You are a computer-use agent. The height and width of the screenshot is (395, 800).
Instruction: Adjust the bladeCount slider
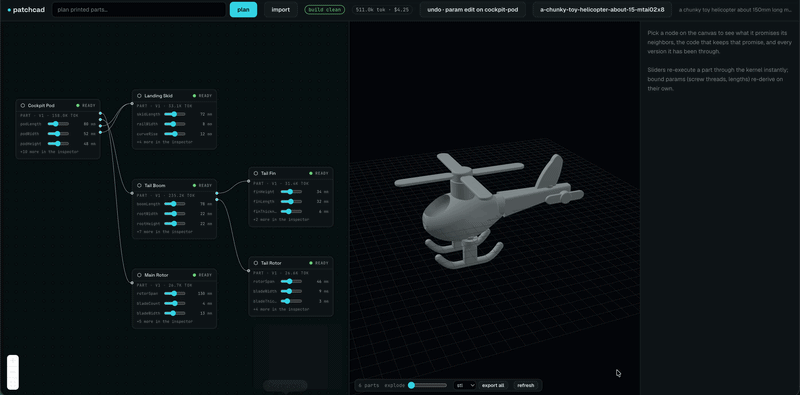click(x=174, y=303)
